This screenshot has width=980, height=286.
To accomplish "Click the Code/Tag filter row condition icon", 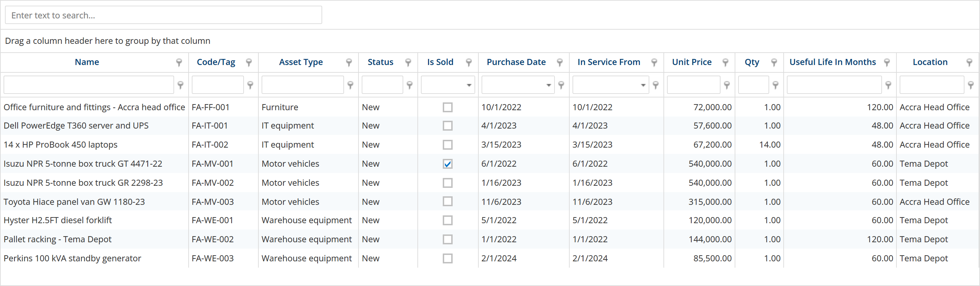I will tap(250, 85).
